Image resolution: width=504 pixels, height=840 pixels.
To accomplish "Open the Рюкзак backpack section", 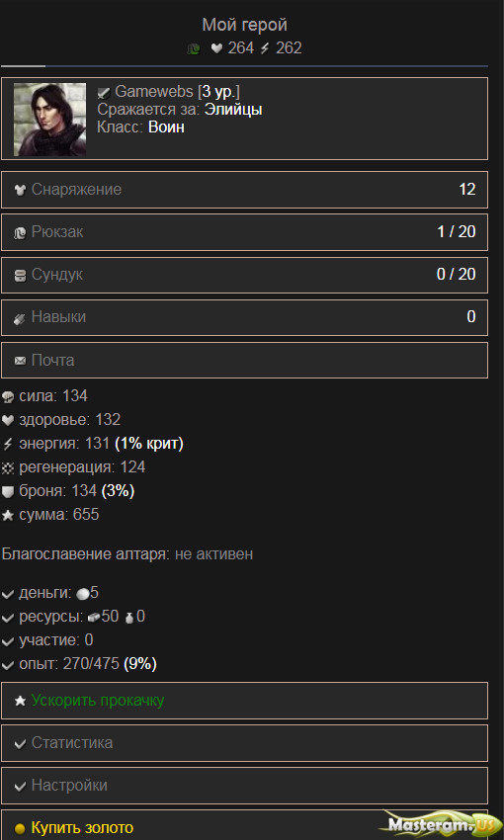I will [245, 232].
